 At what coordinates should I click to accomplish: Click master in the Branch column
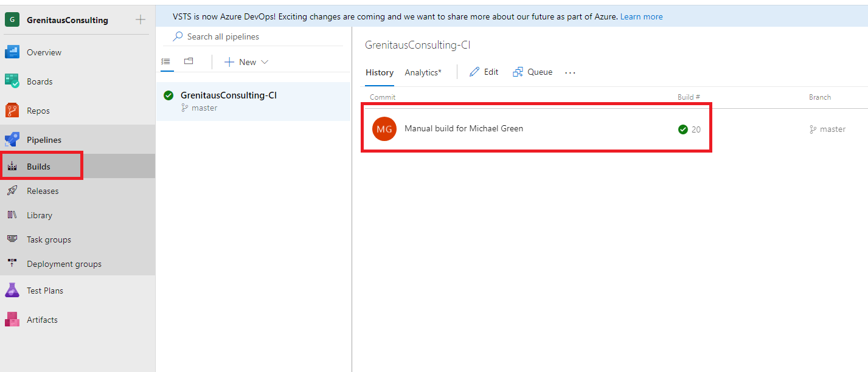click(x=833, y=129)
